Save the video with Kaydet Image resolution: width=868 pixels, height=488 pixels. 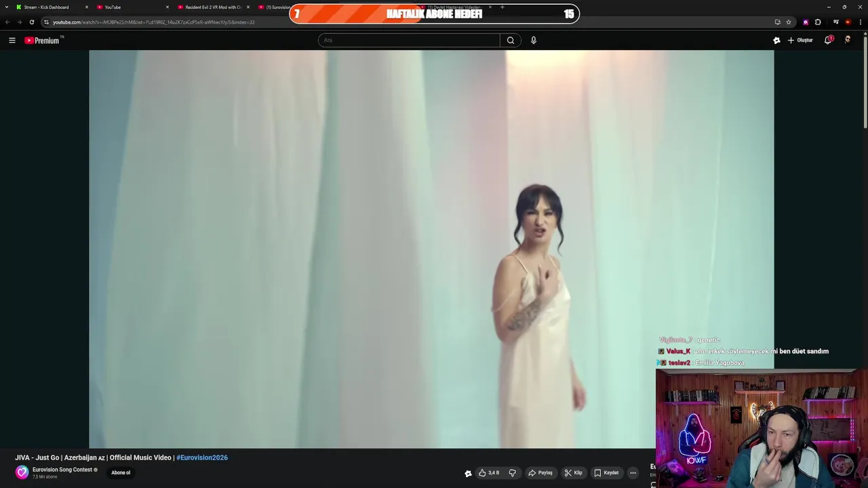pyautogui.click(x=606, y=473)
